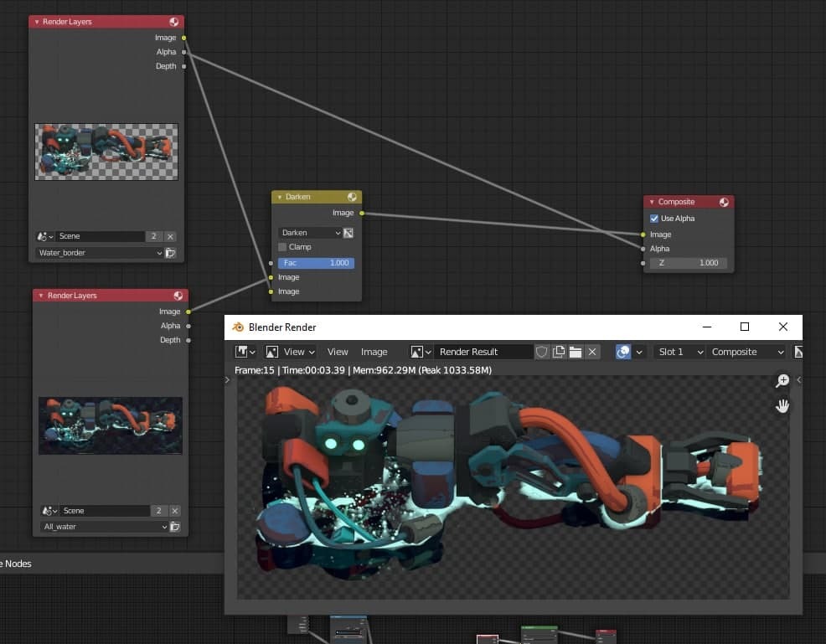Click the All_water node preview thumbnail

coord(111,425)
